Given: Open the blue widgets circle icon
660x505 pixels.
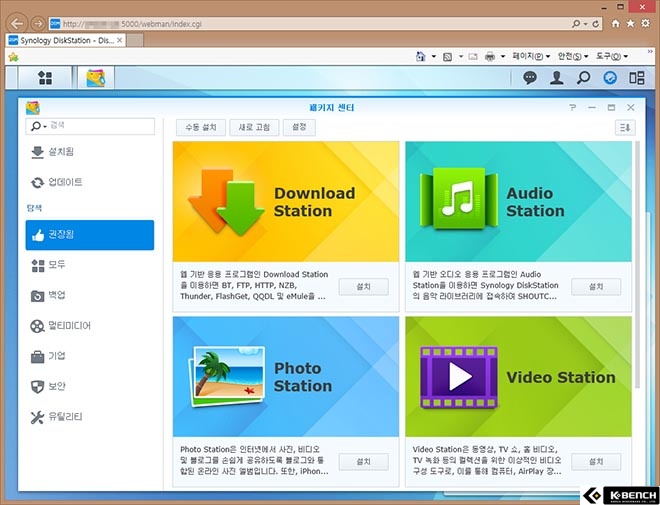Looking at the screenshot, I should 610,78.
